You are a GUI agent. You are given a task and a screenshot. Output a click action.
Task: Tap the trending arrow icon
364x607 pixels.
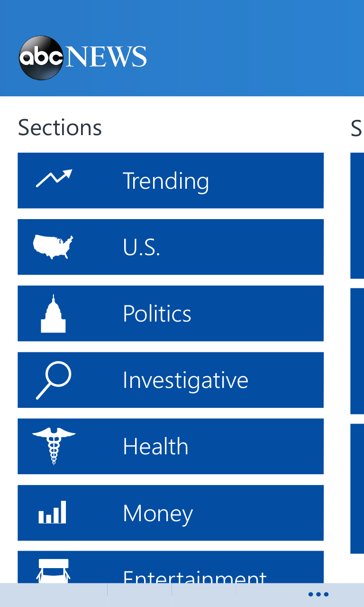(54, 178)
